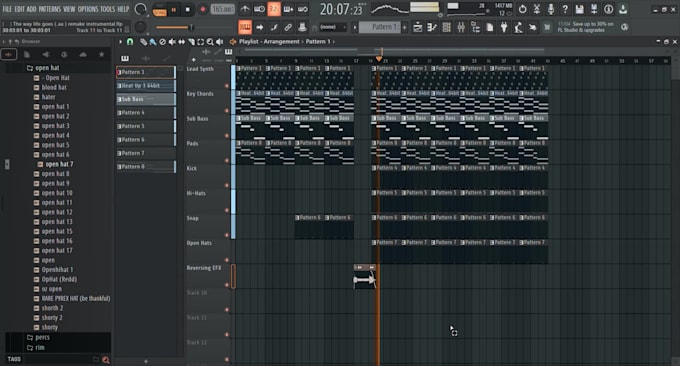Toggle the pattern/song mode button

160,10
